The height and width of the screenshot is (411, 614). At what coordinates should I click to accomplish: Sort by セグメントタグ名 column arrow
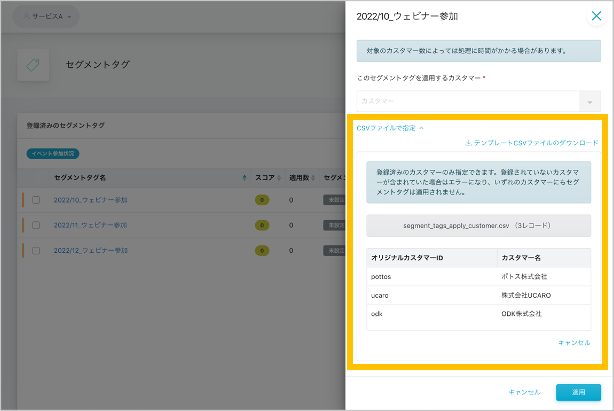(244, 178)
